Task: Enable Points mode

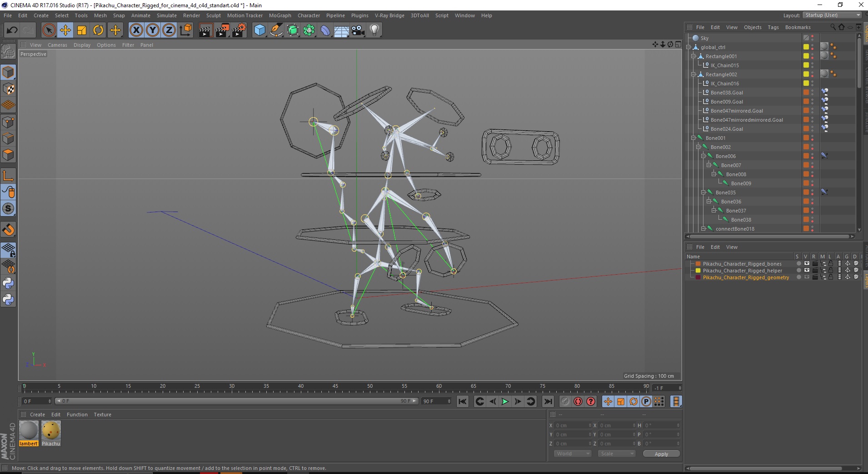Action: pos(8,122)
